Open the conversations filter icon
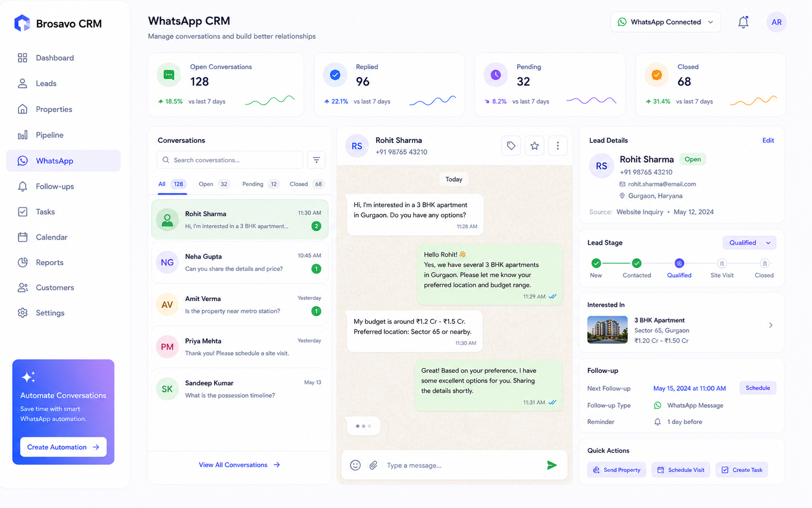This screenshot has width=812, height=508. [316, 160]
